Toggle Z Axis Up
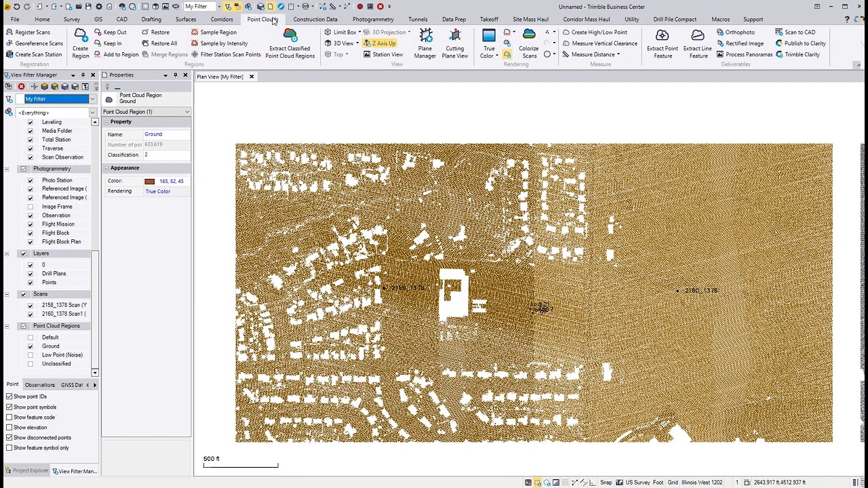 pyautogui.click(x=379, y=43)
